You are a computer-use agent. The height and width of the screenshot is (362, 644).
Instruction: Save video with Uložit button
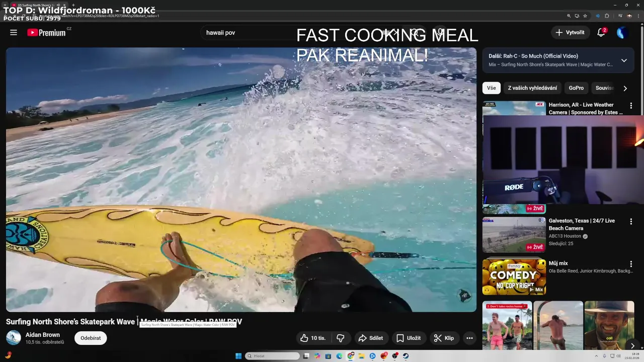[x=408, y=338]
